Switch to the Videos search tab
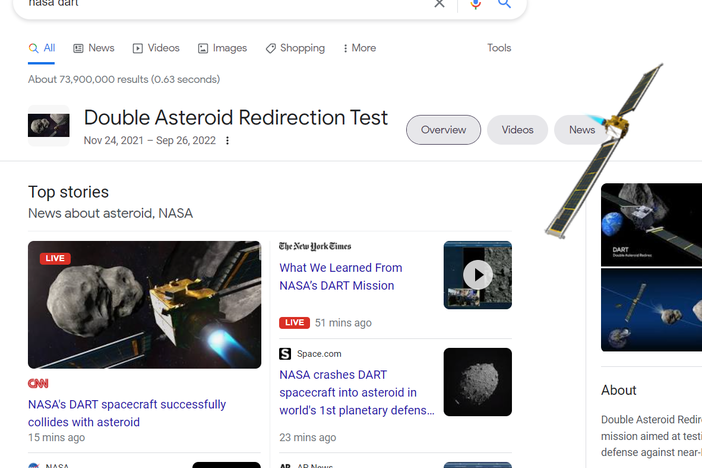 (x=156, y=48)
